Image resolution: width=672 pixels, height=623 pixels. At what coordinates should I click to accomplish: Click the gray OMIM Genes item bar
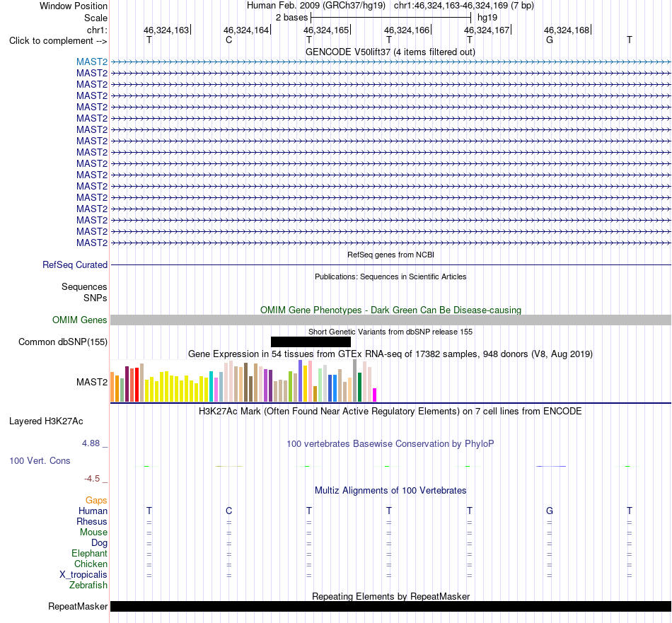tap(391, 320)
